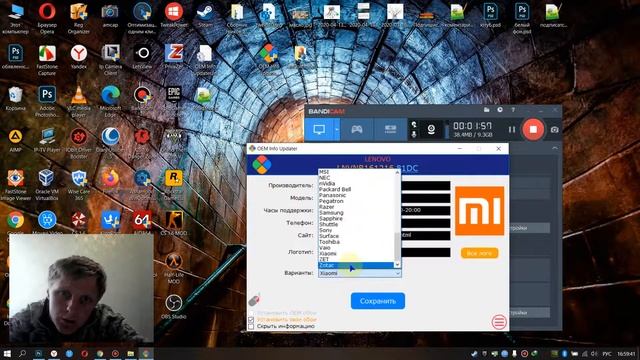The height and width of the screenshot is (360, 640).
Task: Click the OEM Info Updater colorful logo
Action: 261,165
